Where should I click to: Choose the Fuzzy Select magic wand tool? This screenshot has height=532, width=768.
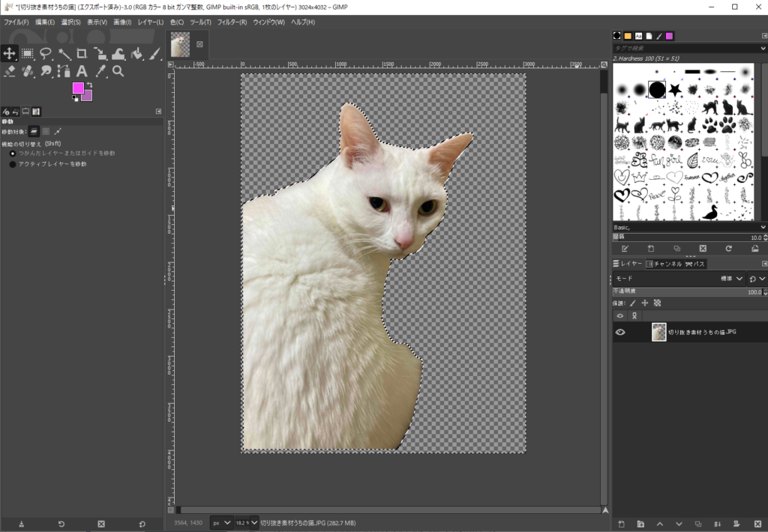click(64, 53)
